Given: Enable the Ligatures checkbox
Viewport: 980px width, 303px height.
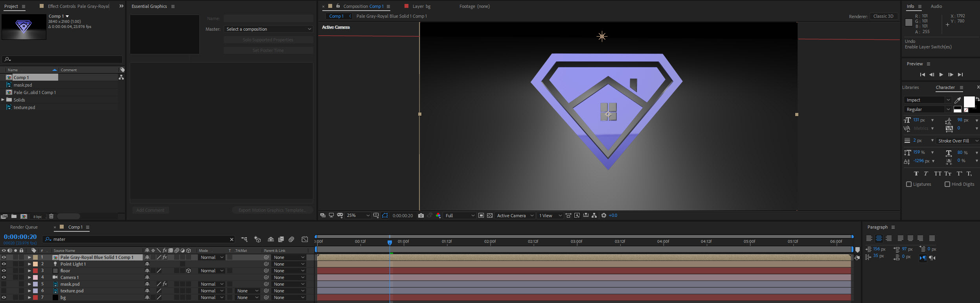Looking at the screenshot, I should [909, 184].
